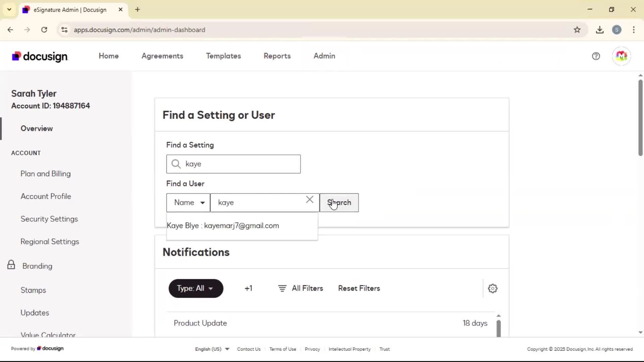Open the Reports tab
The width and height of the screenshot is (644, 362).
coord(277,56)
